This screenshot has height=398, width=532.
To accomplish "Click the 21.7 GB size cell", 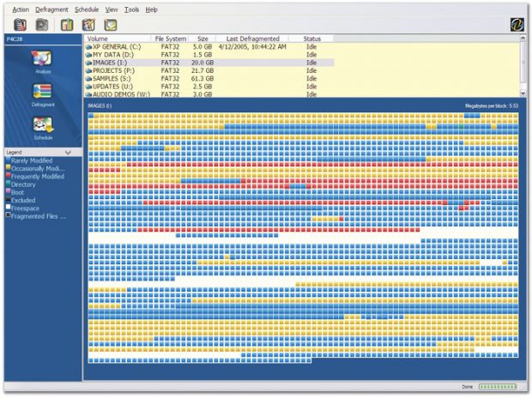I will pos(203,71).
